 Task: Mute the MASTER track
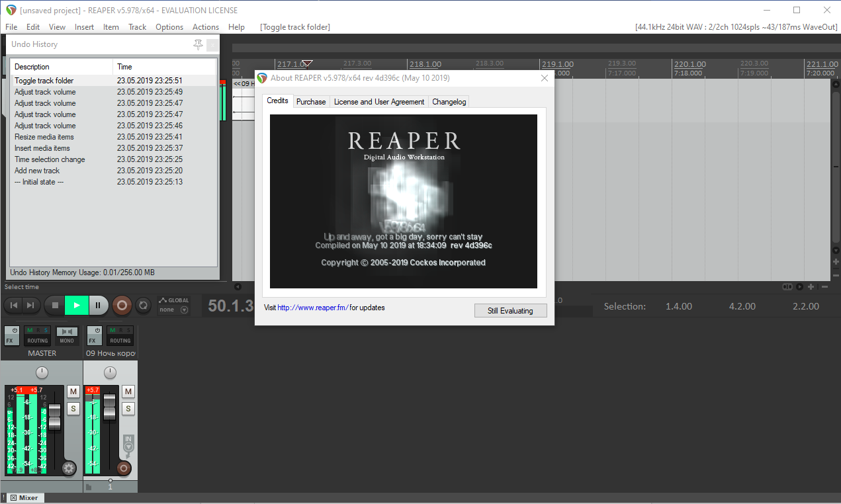[73, 392]
